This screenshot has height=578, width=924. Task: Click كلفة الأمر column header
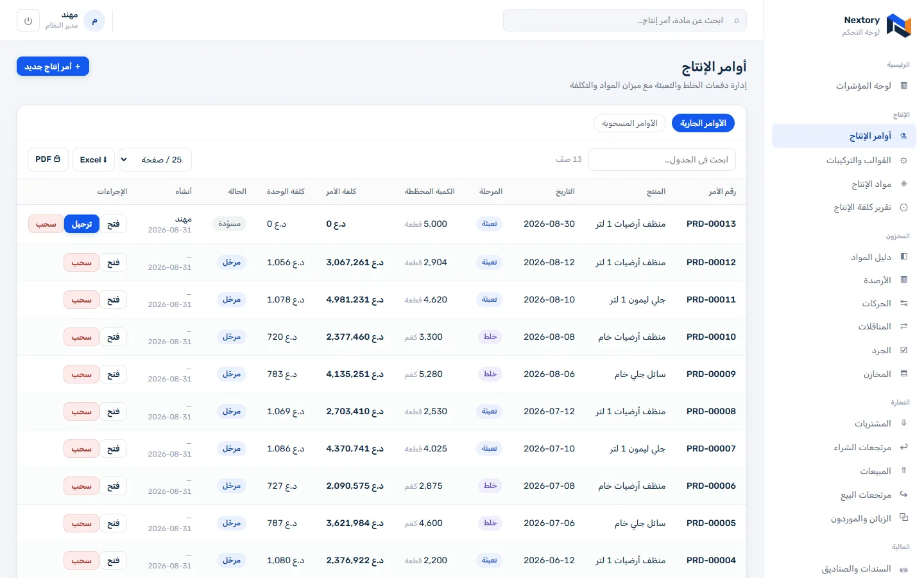click(341, 191)
